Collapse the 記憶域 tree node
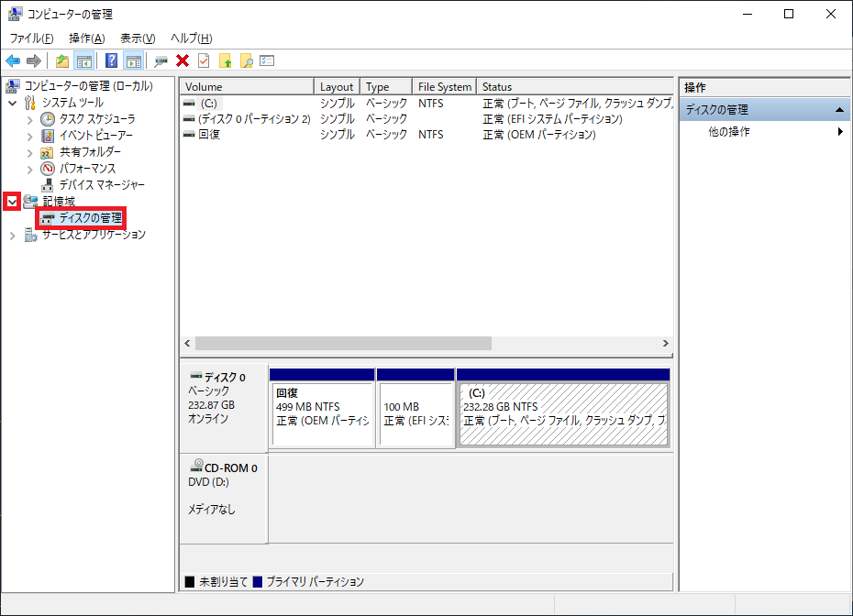The width and height of the screenshot is (853, 616). (x=12, y=202)
